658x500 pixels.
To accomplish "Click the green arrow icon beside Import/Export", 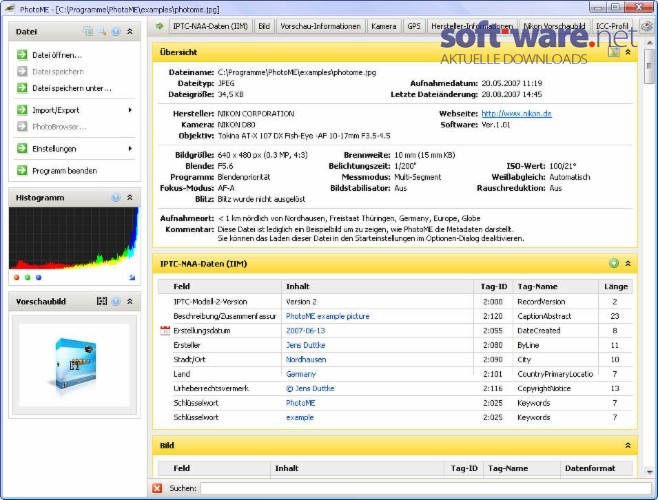I will point(22,110).
